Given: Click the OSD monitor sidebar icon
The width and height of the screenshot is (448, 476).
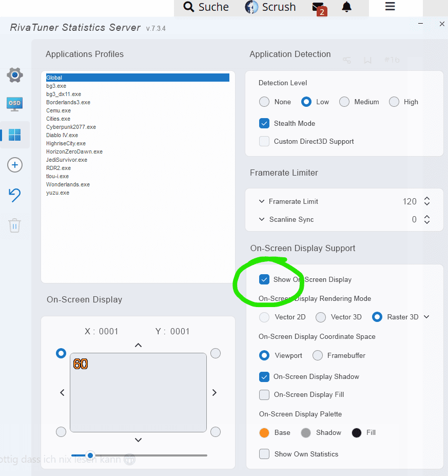Looking at the screenshot, I should [x=15, y=104].
